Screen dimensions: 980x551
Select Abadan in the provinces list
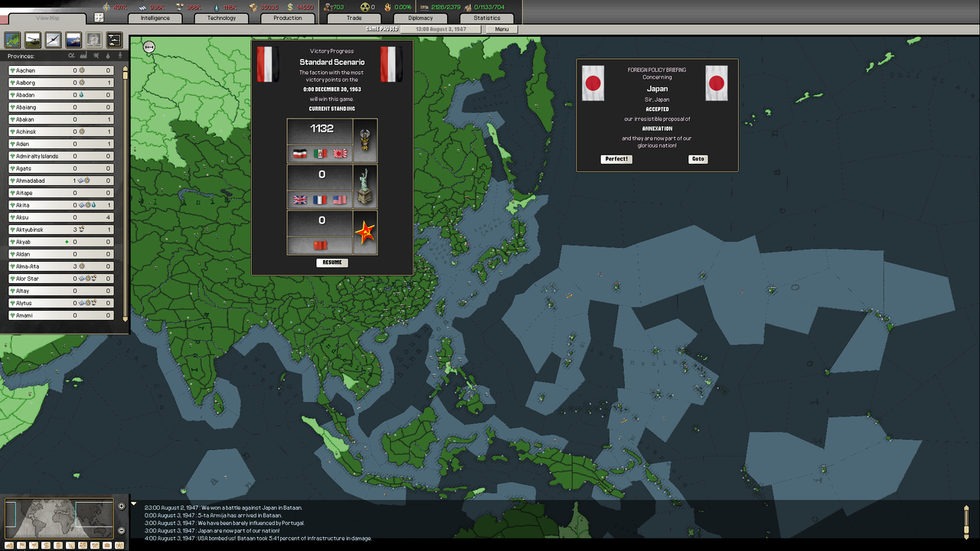click(61, 95)
